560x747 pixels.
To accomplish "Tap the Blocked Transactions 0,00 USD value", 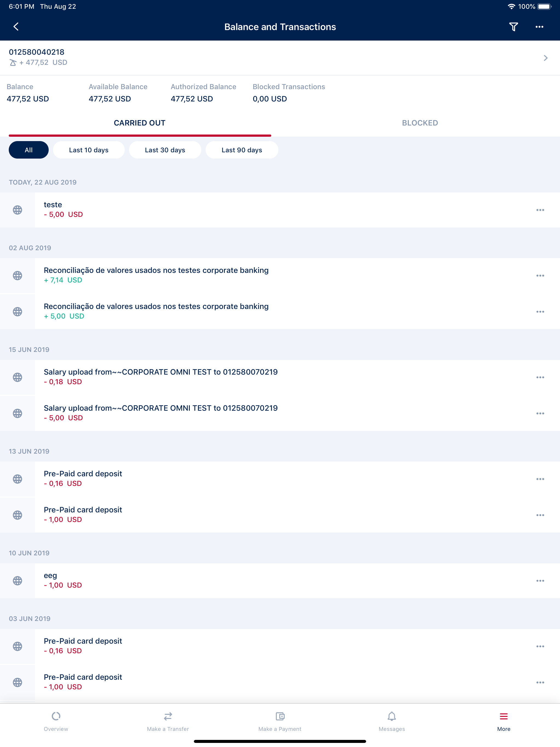I will click(x=270, y=99).
